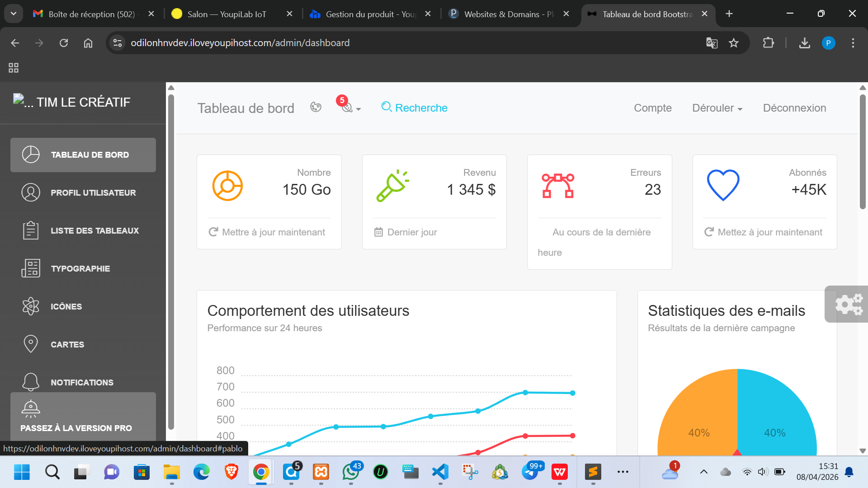Open the settings gears side panel
This screenshot has height=488, width=868.
point(848,304)
